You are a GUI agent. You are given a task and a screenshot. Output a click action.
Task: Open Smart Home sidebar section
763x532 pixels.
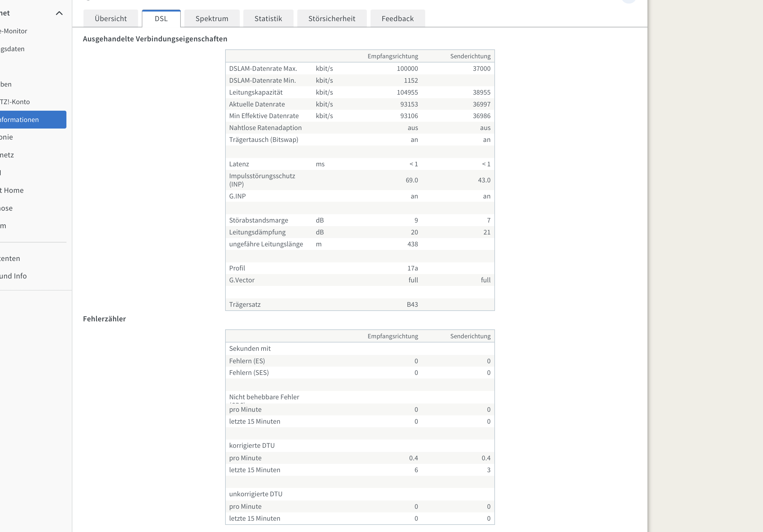click(12, 190)
